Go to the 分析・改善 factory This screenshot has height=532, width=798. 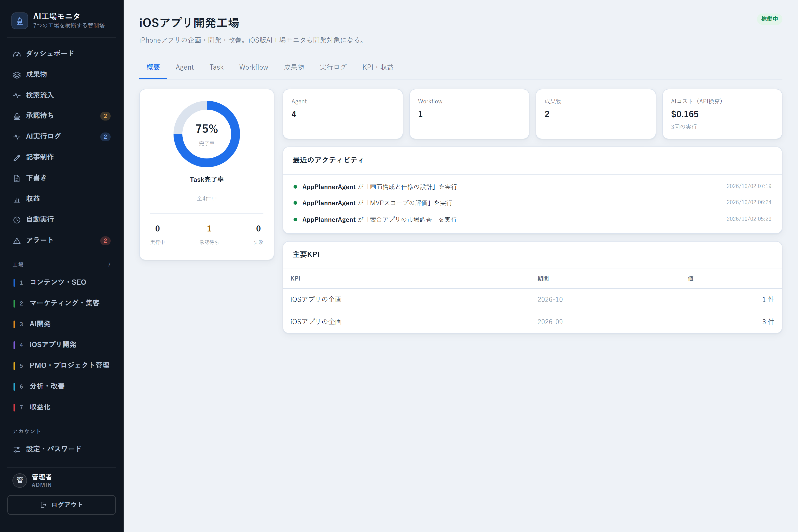[x=61, y=386]
